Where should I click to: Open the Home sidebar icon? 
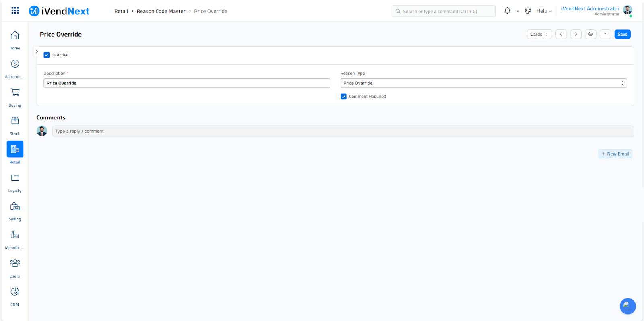tap(15, 36)
